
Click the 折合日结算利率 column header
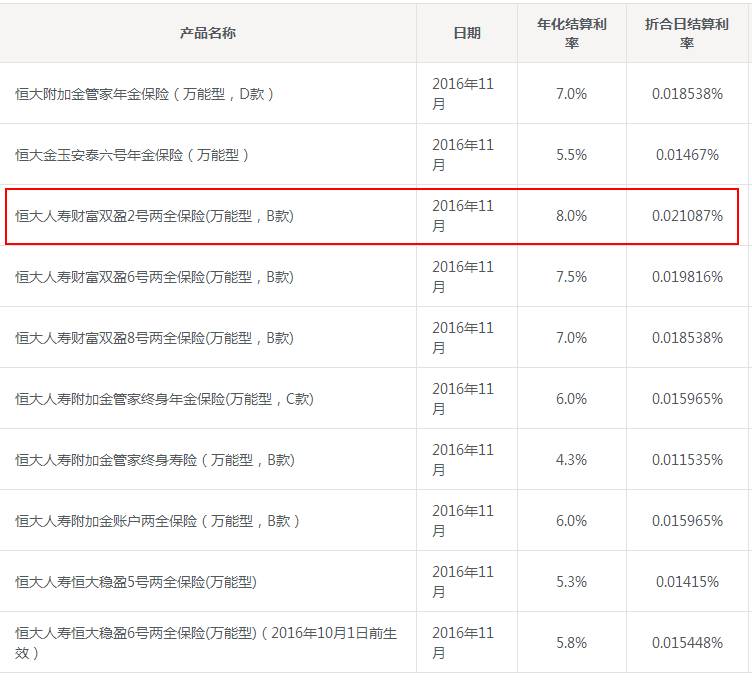687,33
